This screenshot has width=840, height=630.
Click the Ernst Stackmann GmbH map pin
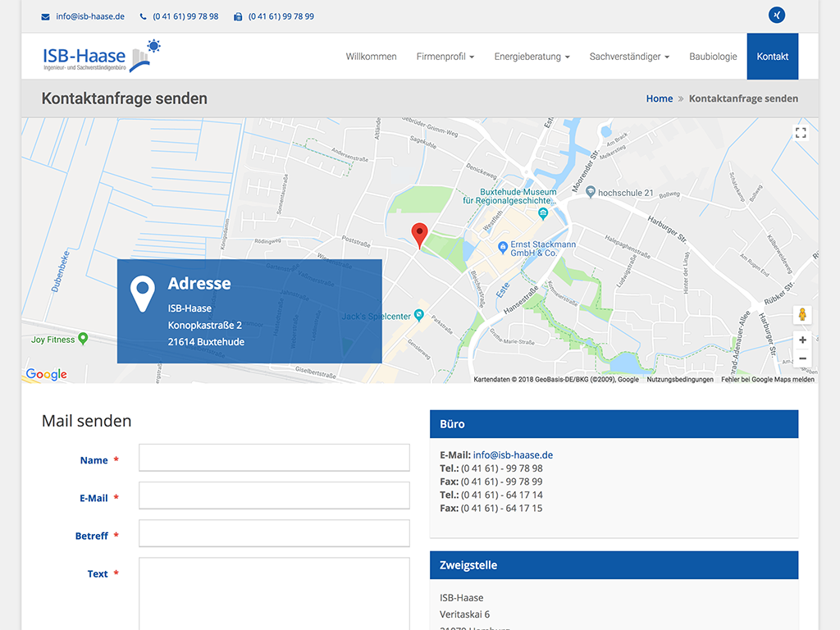[503, 247]
